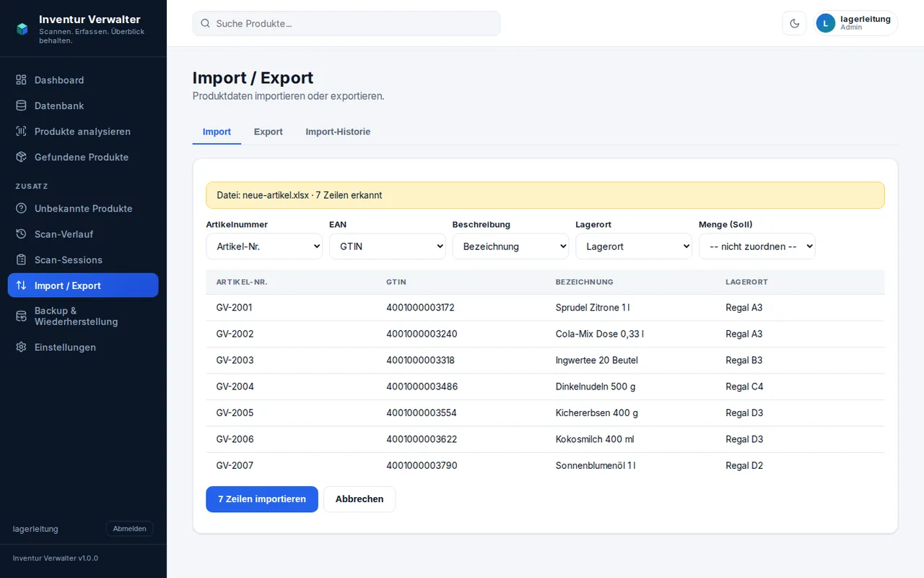Open the EAN column mapping dropdown

pyautogui.click(x=388, y=246)
